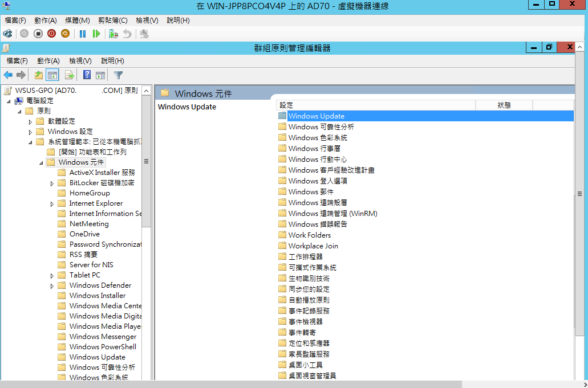Click the greyed-out Start VM power icon
The width and height of the screenshot is (588, 388).
pos(25,34)
